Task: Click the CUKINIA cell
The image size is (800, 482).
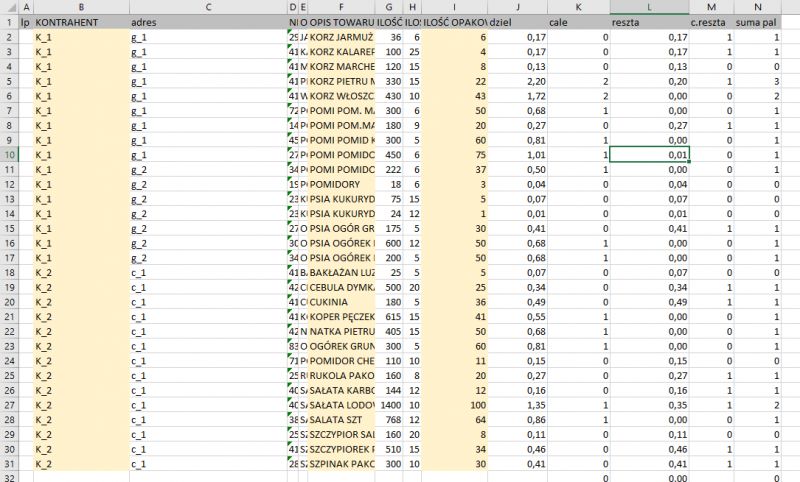Action: (x=341, y=302)
